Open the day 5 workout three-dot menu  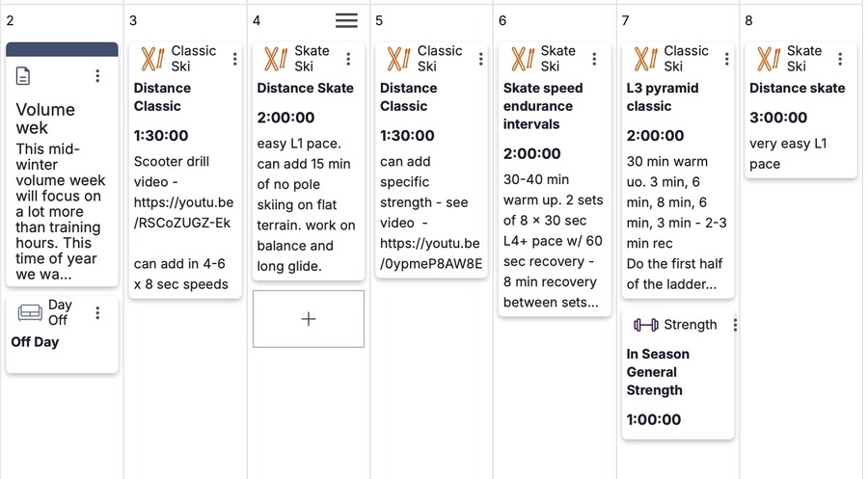tap(480, 59)
